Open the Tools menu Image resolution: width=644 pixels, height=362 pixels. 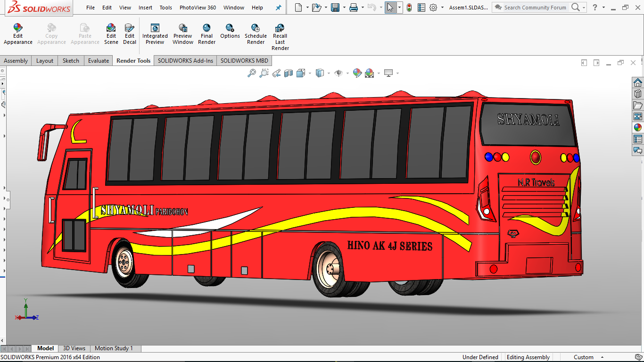point(165,8)
